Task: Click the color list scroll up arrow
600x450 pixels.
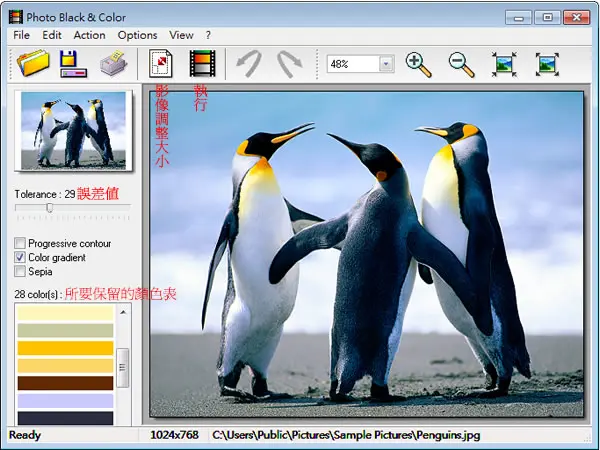Action: pos(123,312)
